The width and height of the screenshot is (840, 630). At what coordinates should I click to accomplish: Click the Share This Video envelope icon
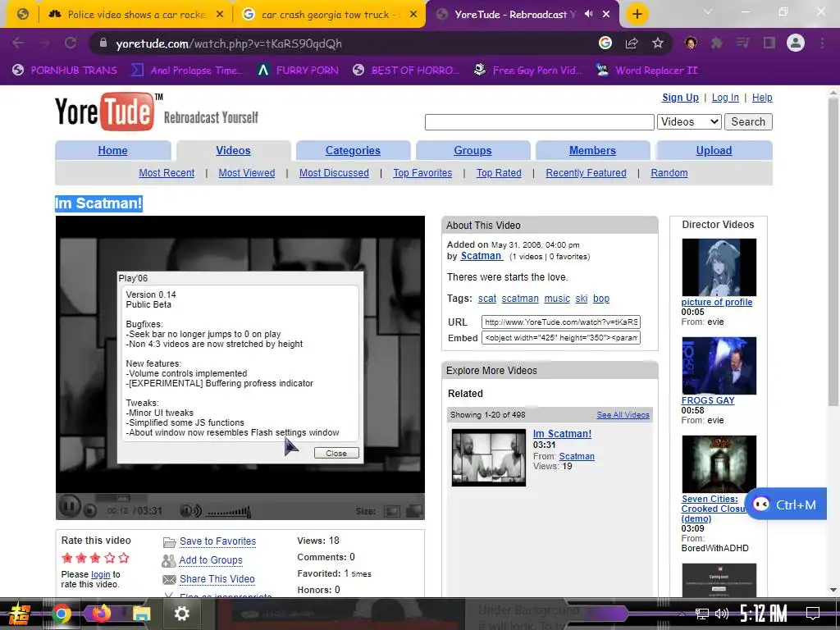click(x=169, y=580)
